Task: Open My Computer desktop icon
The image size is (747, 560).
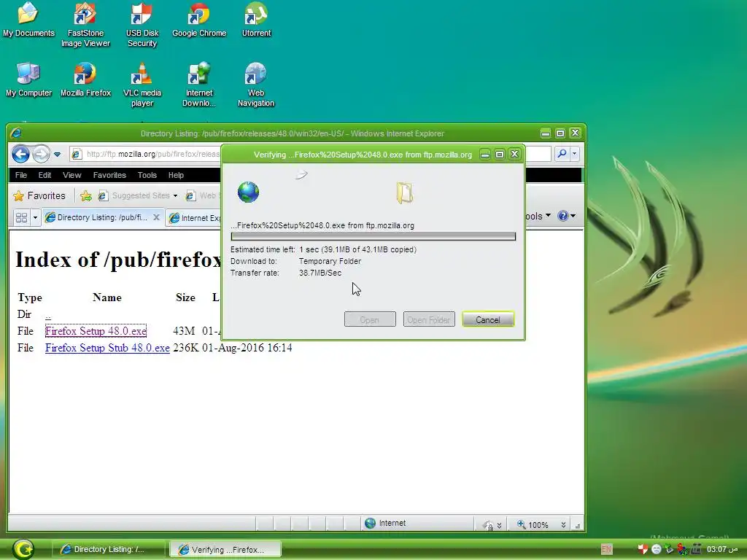Action: click(28, 79)
